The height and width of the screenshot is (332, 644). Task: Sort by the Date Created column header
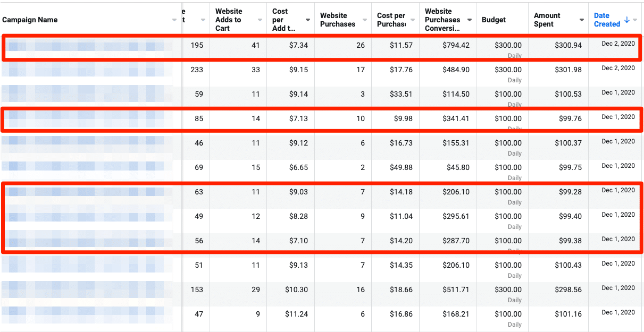point(606,20)
